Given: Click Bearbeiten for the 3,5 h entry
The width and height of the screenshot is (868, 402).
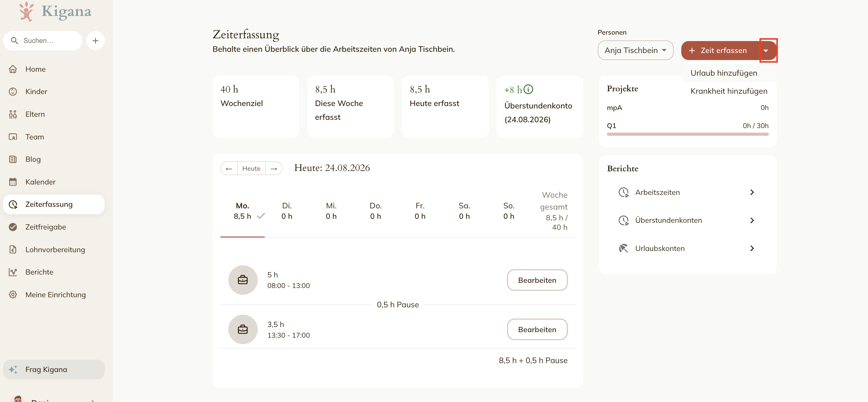Looking at the screenshot, I should [x=537, y=329].
